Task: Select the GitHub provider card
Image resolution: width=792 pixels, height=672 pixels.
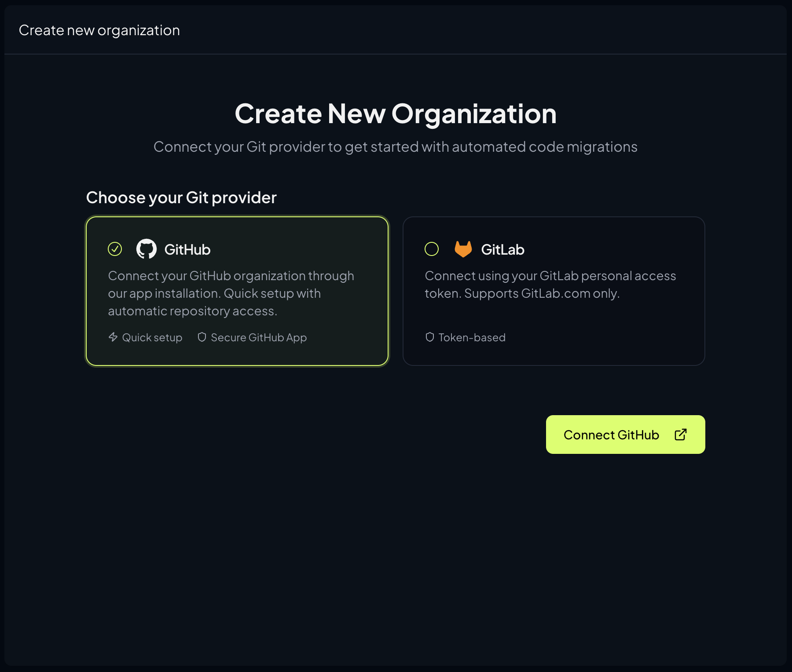Action: [x=238, y=290]
